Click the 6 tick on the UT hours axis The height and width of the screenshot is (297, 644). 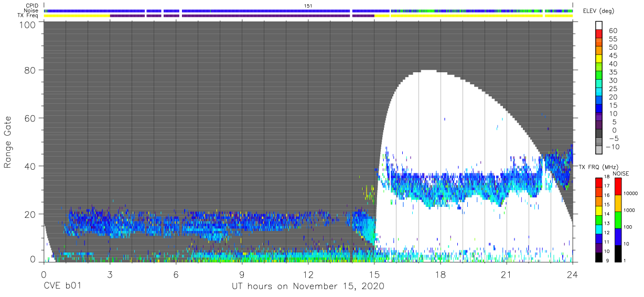coord(176,274)
